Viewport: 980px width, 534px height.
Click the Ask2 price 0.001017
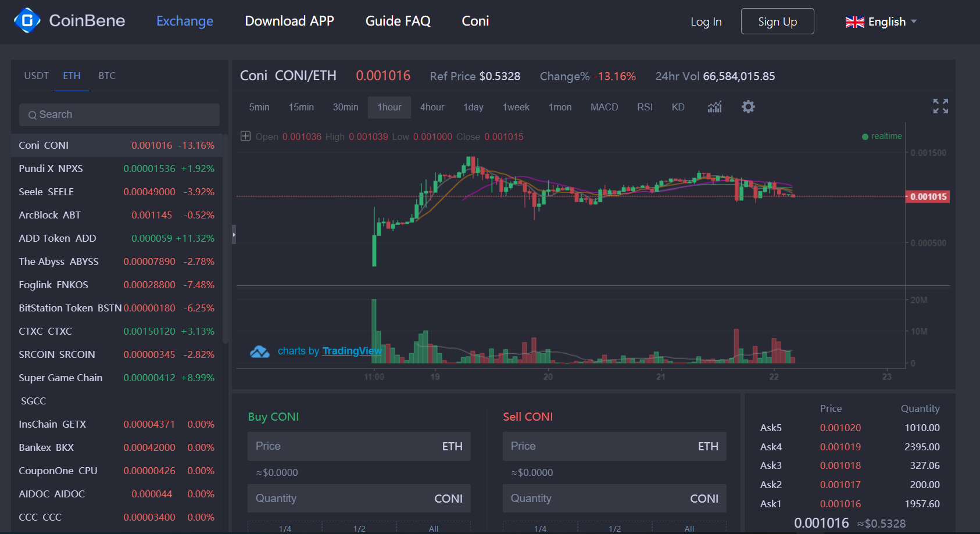tap(840, 485)
